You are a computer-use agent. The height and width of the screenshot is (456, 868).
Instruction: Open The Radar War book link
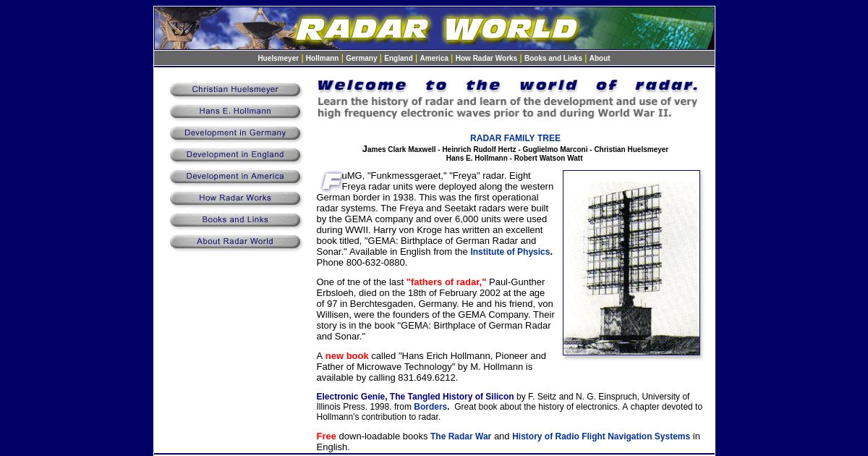[461, 436]
